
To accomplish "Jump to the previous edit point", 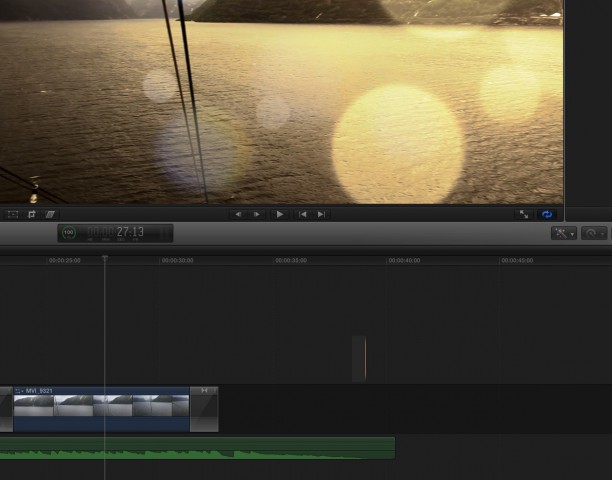I will (x=302, y=214).
